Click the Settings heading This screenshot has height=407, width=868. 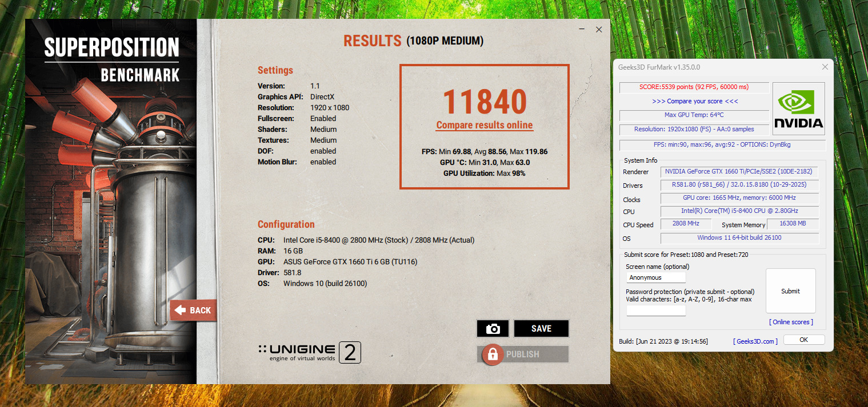coord(275,70)
